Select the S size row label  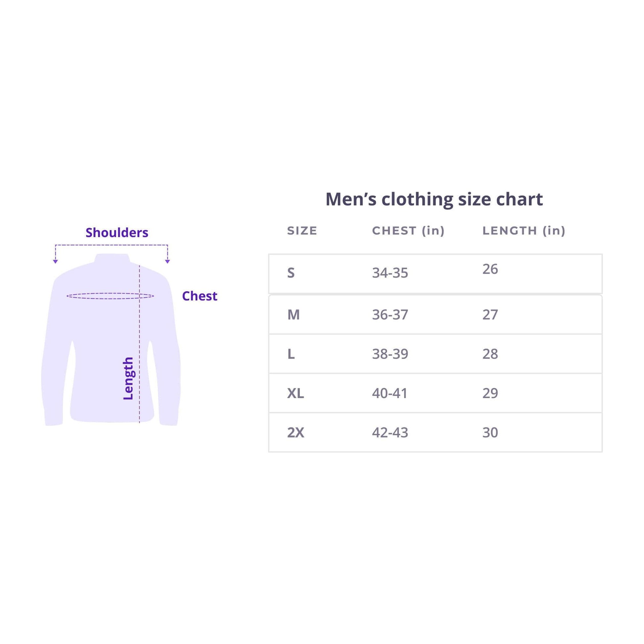291,273
